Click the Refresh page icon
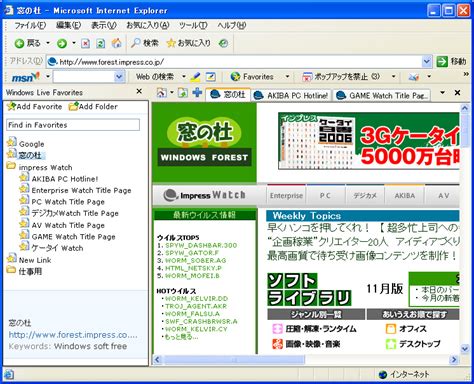 [101, 43]
